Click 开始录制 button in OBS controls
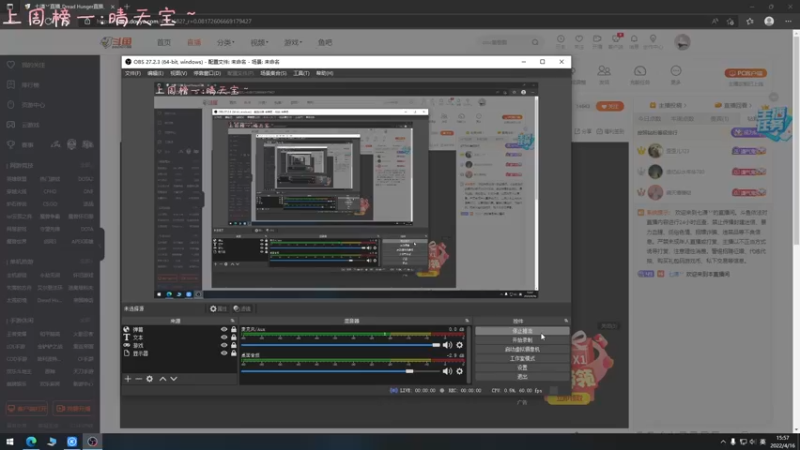 click(522, 340)
